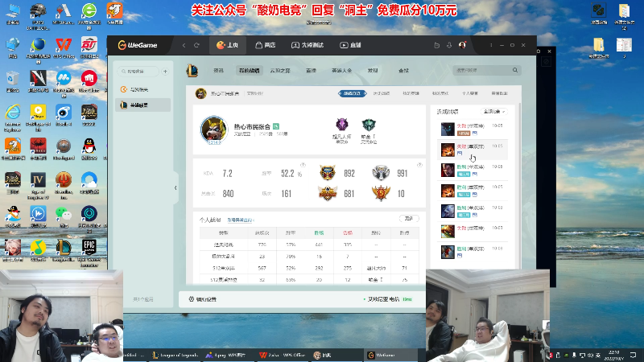644x362 pixels.
Task: Open the WeGame home tab
Action: tap(228, 45)
